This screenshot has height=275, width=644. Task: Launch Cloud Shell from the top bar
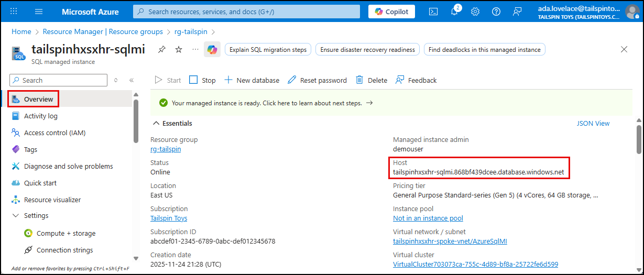coord(433,12)
